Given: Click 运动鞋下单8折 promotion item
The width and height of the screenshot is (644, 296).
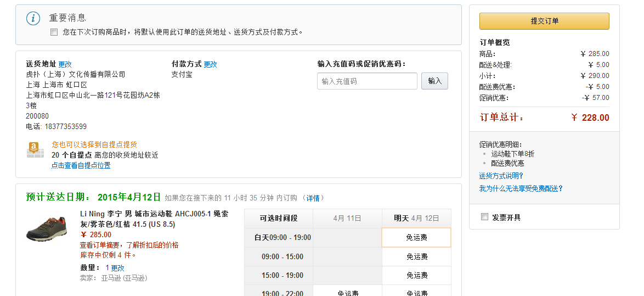Looking at the screenshot, I should click(512, 154).
